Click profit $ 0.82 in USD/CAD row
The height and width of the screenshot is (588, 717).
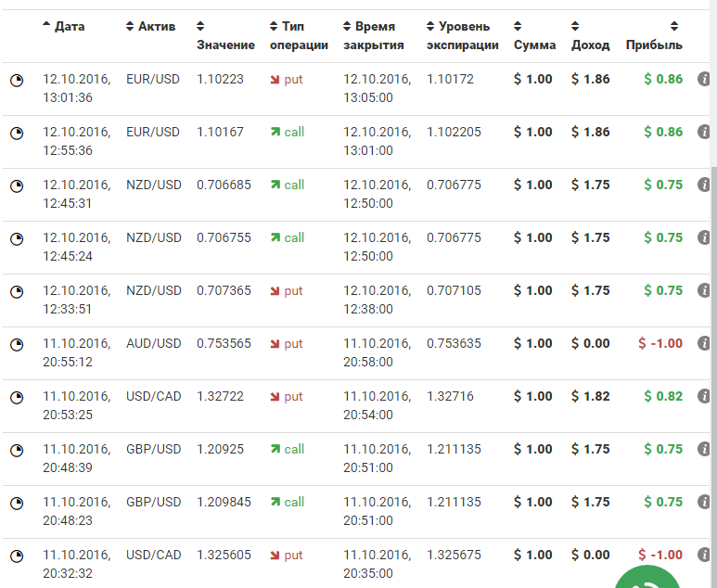[x=663, y=396]
